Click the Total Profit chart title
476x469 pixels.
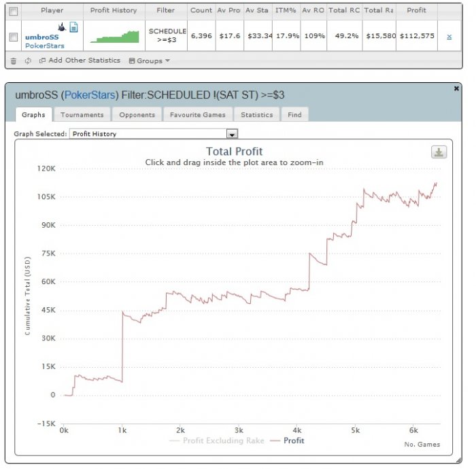click(x=234, y=152)
